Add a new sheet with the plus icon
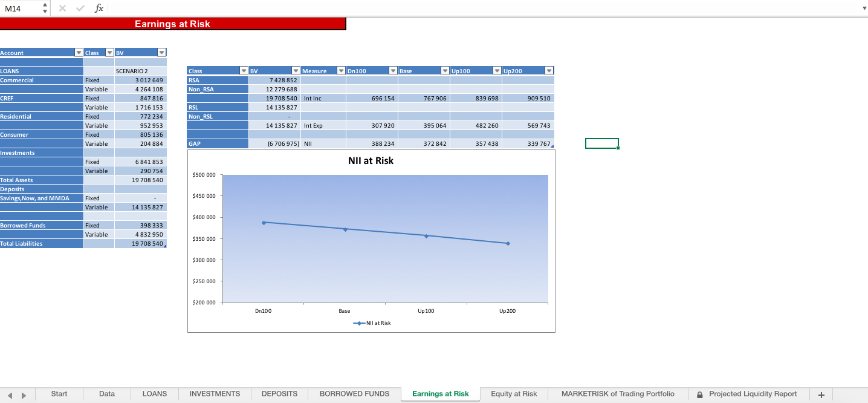The image size is (868, 403). coord(821,393)
